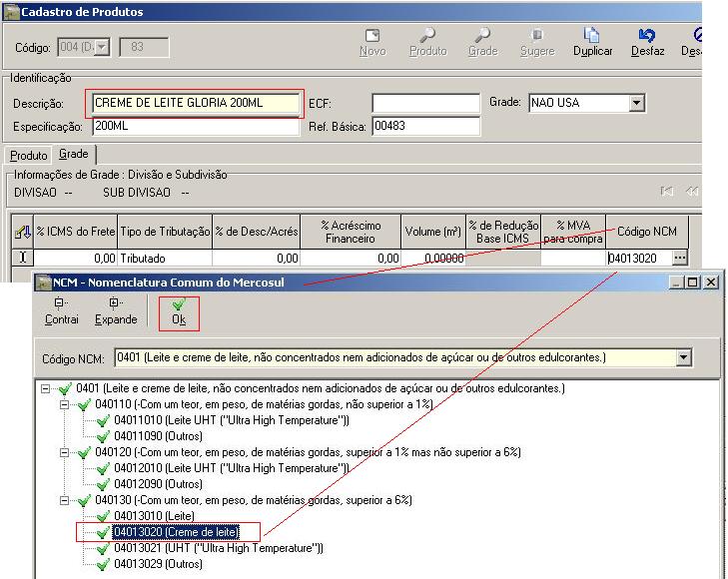The width and height of the screenshot is (728, 579).
Task: Select 040120 superior a 1% node text
Action: tap(308, 452)
